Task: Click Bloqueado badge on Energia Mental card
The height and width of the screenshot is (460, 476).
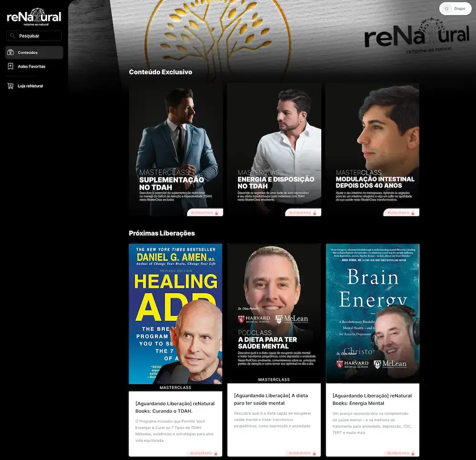Action: coord(401,453)
